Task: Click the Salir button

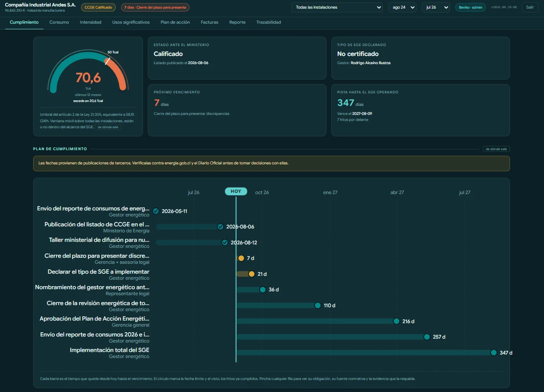Action: pyautogui.click(x=530, y=7)
